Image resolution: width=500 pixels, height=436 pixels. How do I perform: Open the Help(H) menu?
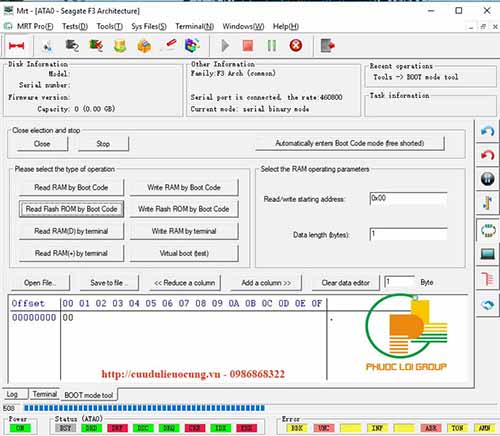tap(286, 26)
